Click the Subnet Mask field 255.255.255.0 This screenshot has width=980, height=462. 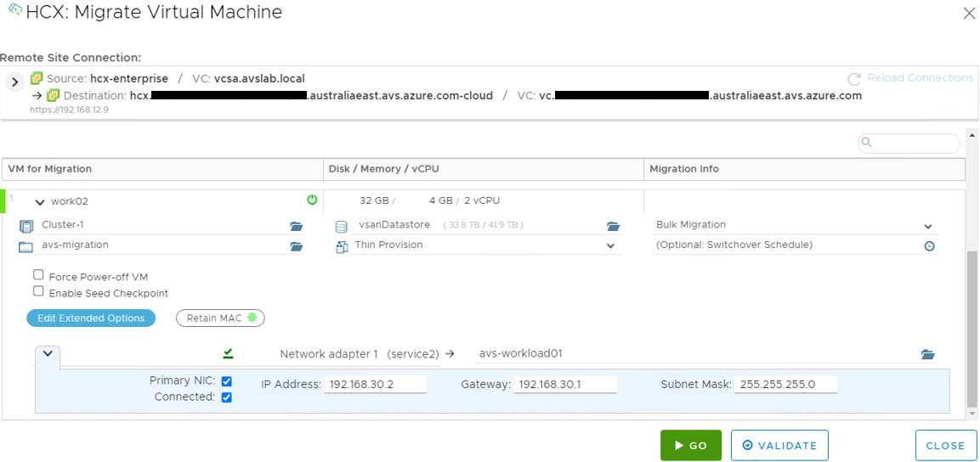[x=785, y=385]
